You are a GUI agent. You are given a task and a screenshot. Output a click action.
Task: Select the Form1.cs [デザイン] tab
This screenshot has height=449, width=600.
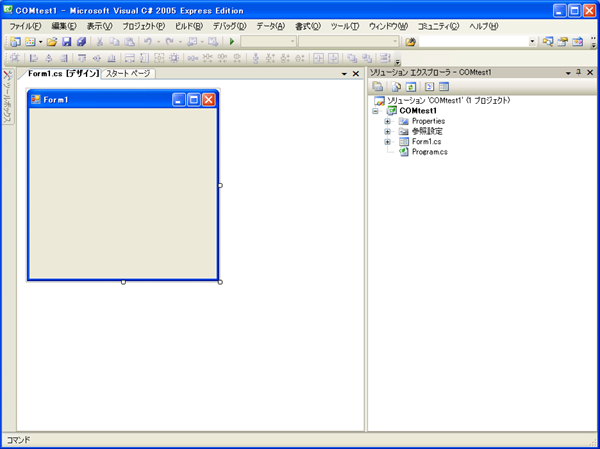click(64, 73)
